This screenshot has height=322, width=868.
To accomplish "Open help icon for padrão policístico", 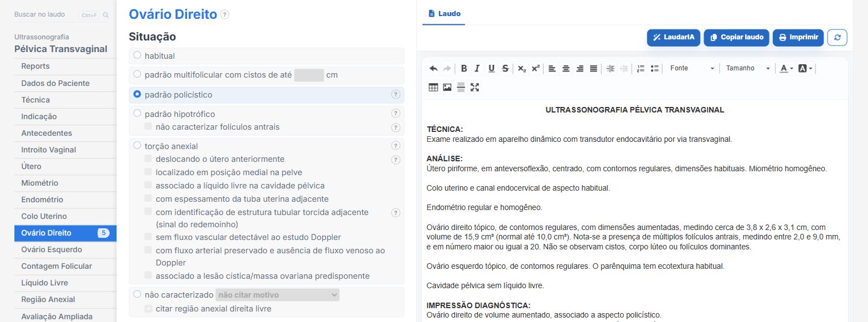I will [396, 95].
